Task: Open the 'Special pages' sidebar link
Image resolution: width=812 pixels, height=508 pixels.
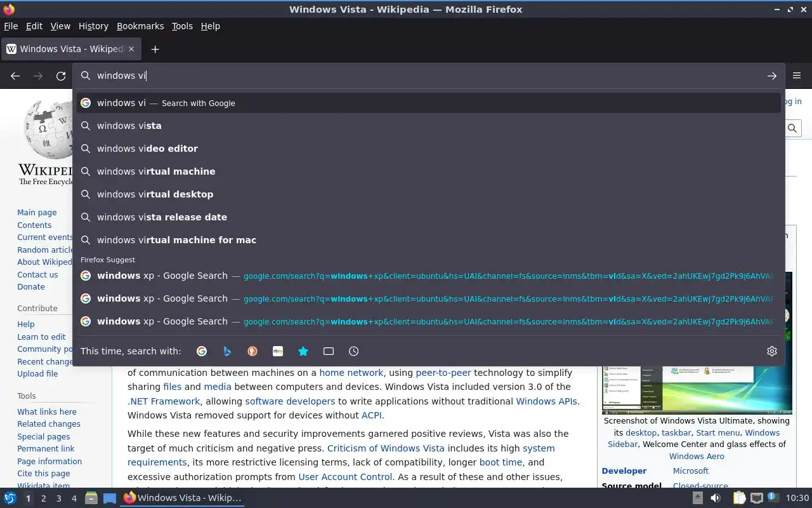Action: [44, 437]
